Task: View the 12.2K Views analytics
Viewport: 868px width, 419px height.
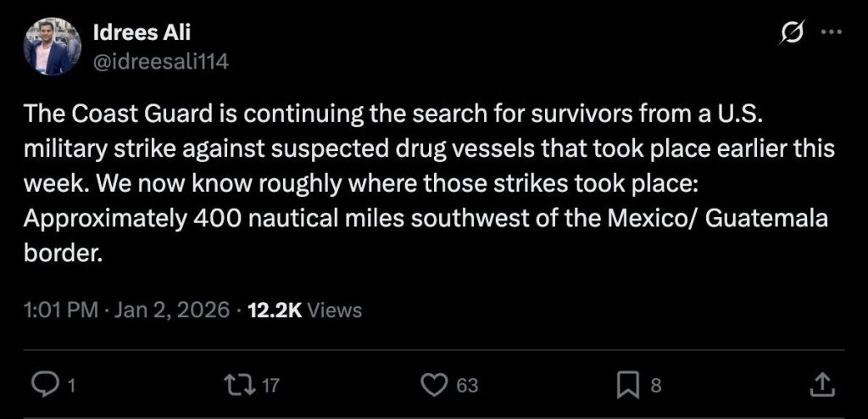Action: [x=305, y=310]
